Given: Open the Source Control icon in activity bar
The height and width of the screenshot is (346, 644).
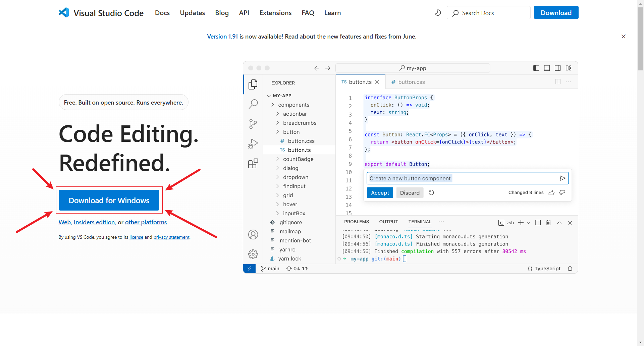Looking at the screenshot, I should point(253,124).
